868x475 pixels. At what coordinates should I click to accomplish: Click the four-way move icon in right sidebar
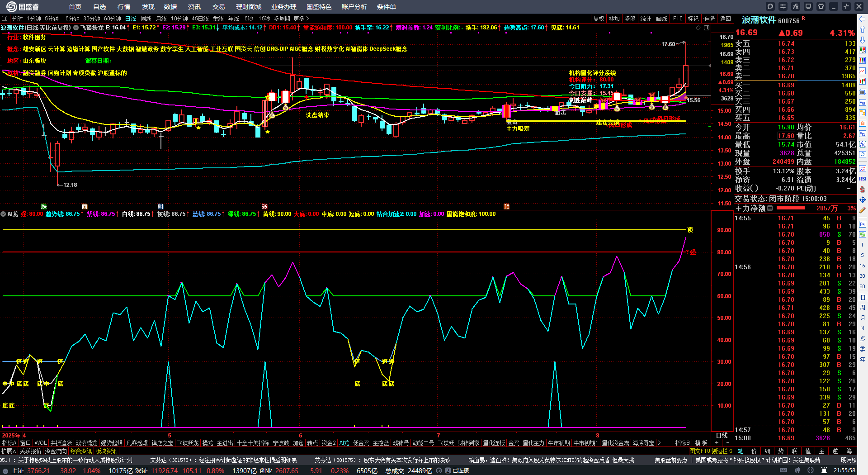(x=863, y=199)
